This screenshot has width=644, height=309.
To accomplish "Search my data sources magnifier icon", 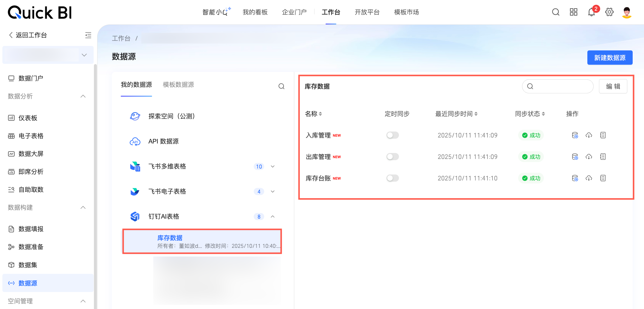I will click(281, 86).
